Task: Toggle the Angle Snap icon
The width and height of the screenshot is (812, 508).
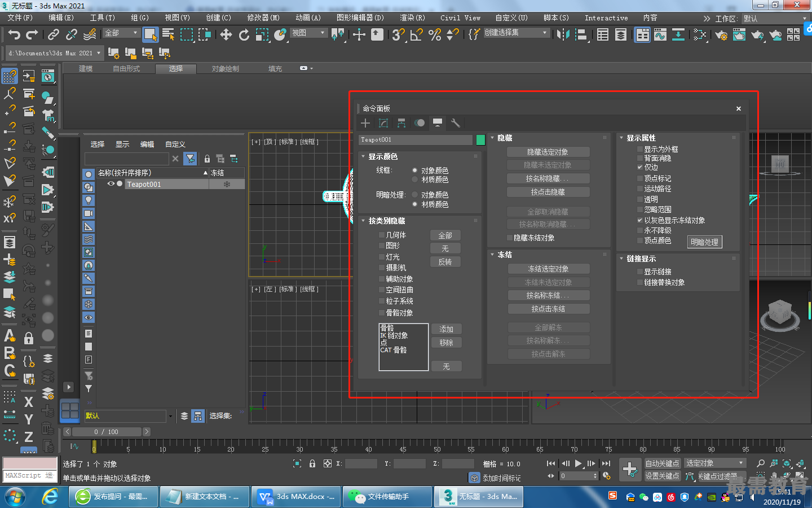Action: [x=417, y=35]
